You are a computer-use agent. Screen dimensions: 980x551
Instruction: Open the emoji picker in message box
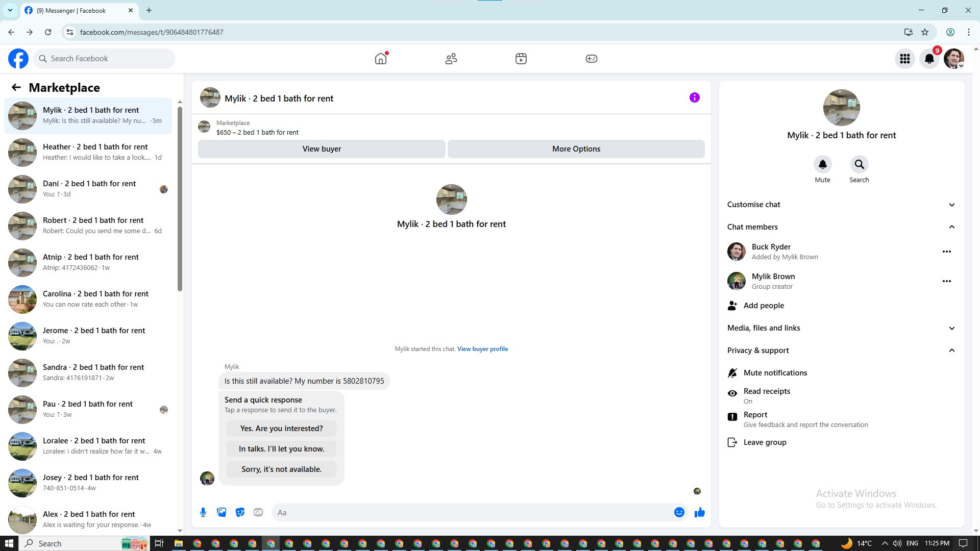pyautogui.click(x=679, y=512)
